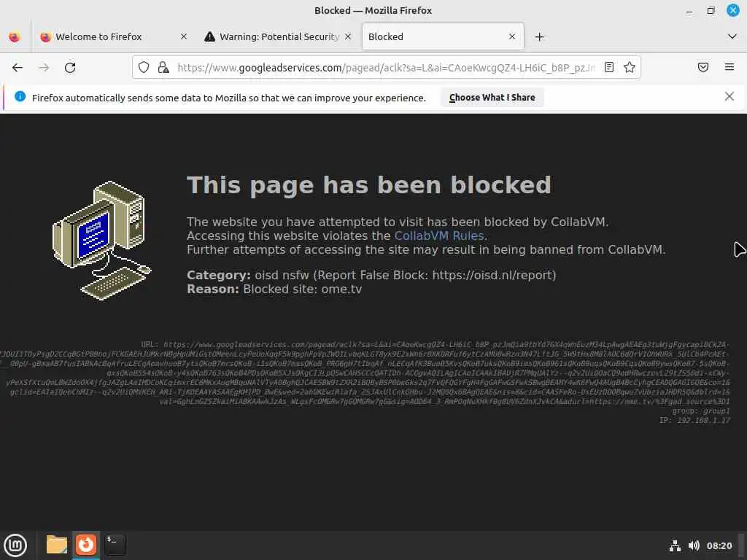This screenshot has height=560, width=747.
Task: Save page to Pocket
Action: 703,67
